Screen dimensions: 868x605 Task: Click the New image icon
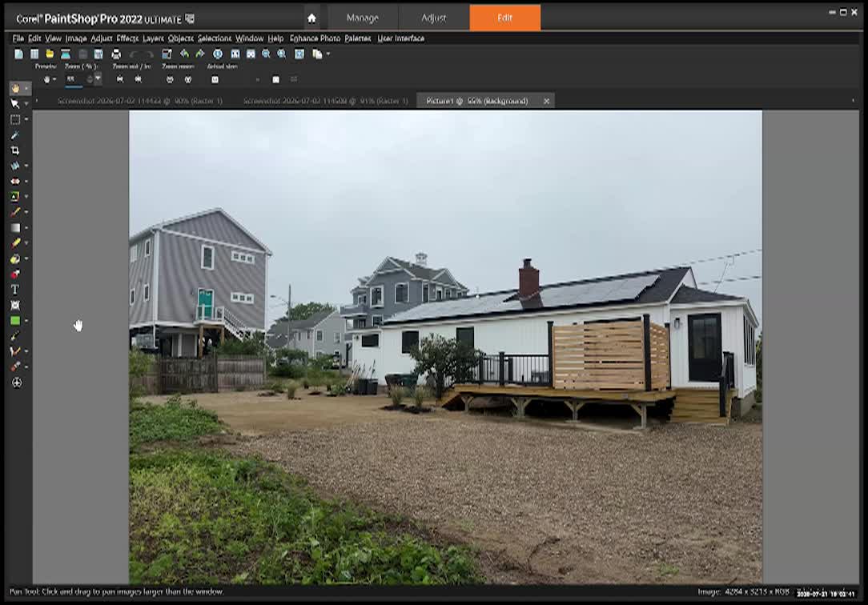[19, 54]
